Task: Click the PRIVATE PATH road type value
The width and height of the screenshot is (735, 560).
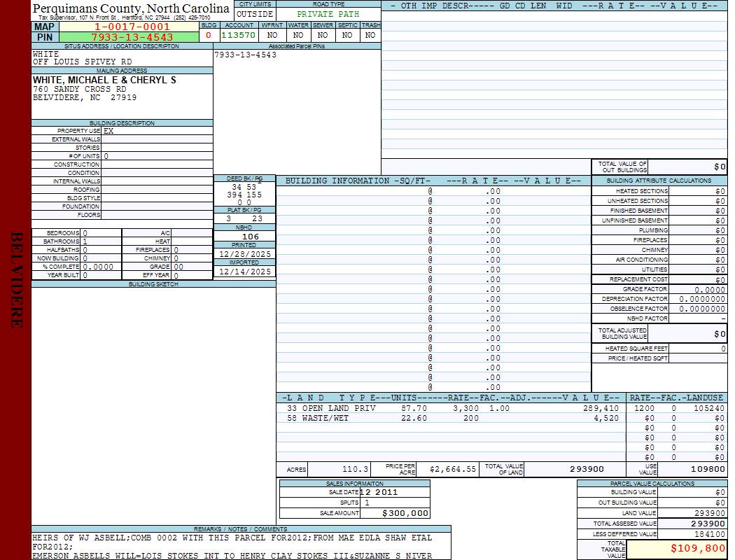Action: click(328, 14)
